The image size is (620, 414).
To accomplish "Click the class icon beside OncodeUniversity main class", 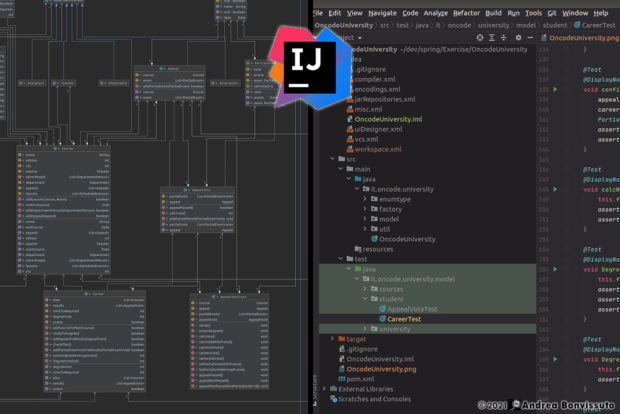I will 374,239.
